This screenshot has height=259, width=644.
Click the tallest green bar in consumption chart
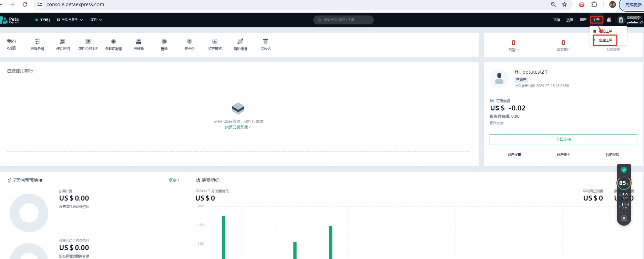pos(224,237)
